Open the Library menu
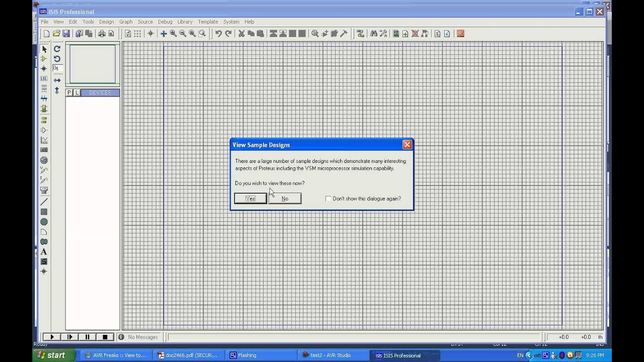Image resolution: width=644 pixels, height=362 pixels. point(185,22)
